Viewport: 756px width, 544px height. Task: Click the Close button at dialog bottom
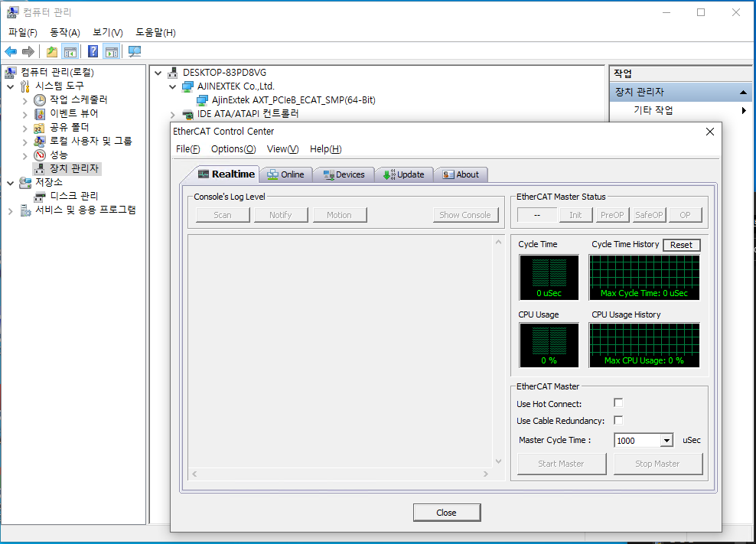click(446, 513)
